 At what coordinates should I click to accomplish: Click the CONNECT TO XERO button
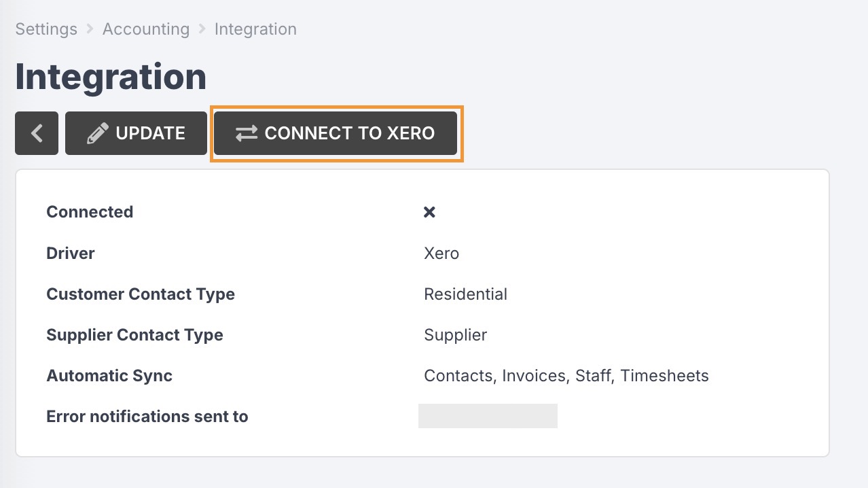click(336, 133)
